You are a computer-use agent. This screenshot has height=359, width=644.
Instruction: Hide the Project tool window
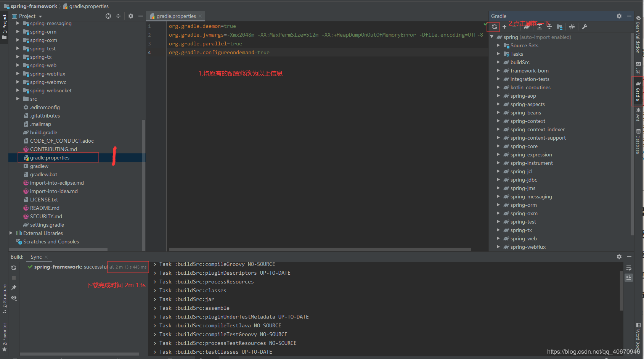point(141,16)
